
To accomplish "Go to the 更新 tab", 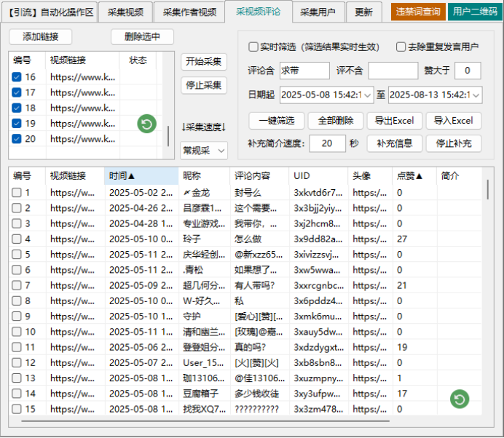I will (x=363, y=12).
